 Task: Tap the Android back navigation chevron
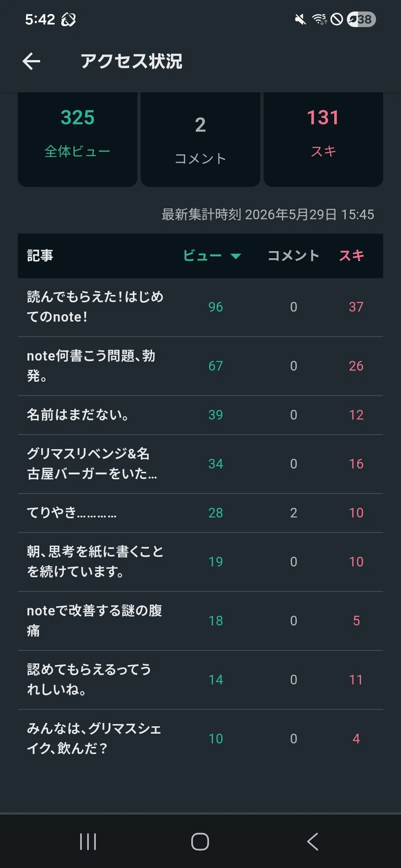pyautogui.click(x=313, y=841)
